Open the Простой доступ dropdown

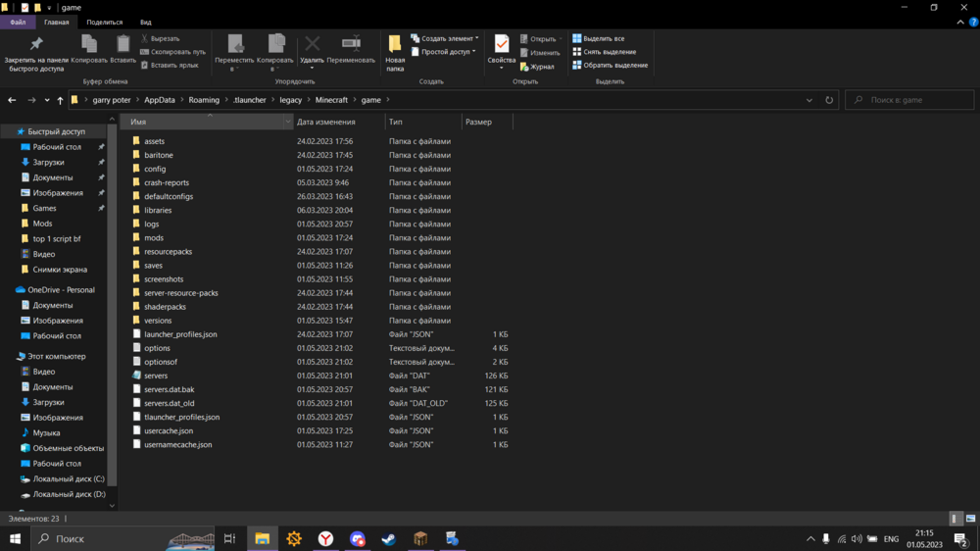click(443, 52)
